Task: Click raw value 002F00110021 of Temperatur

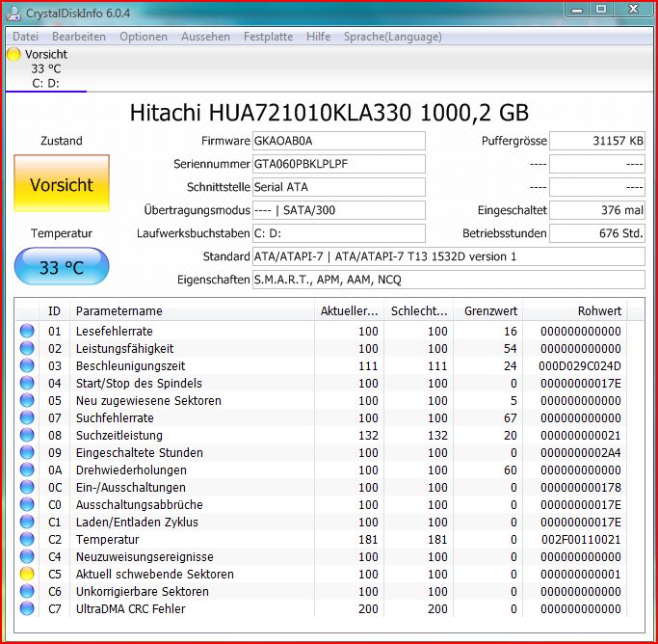Action: 581,540
